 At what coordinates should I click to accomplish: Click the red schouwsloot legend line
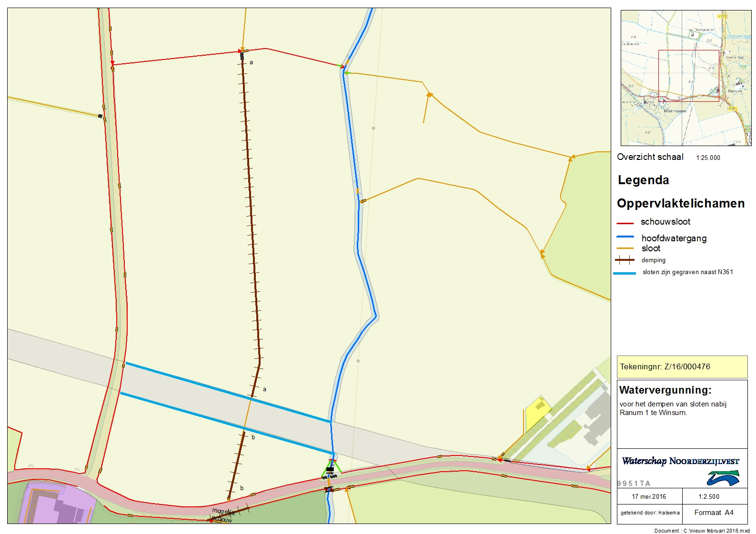coord(625,223)
